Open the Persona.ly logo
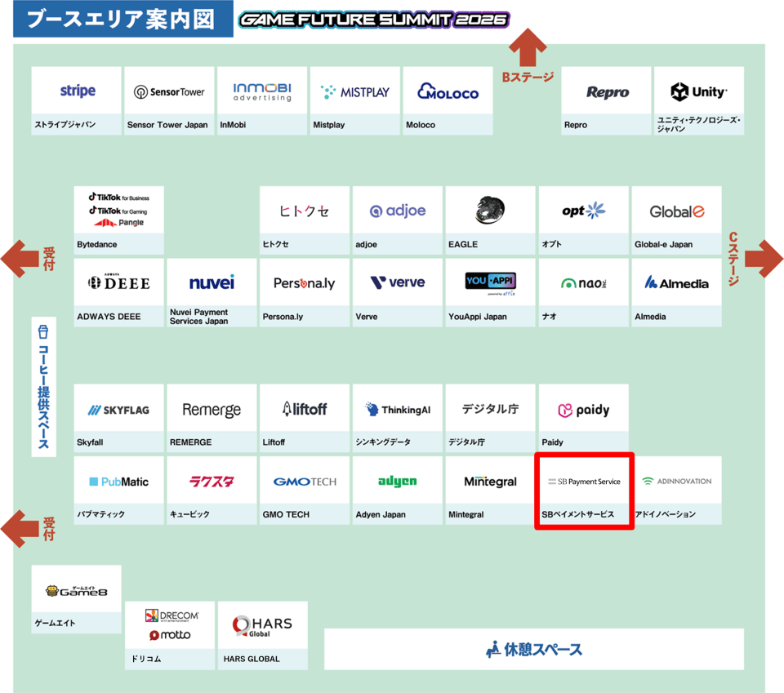The width and height of the screenshot is (784, 693). point(304,283)
